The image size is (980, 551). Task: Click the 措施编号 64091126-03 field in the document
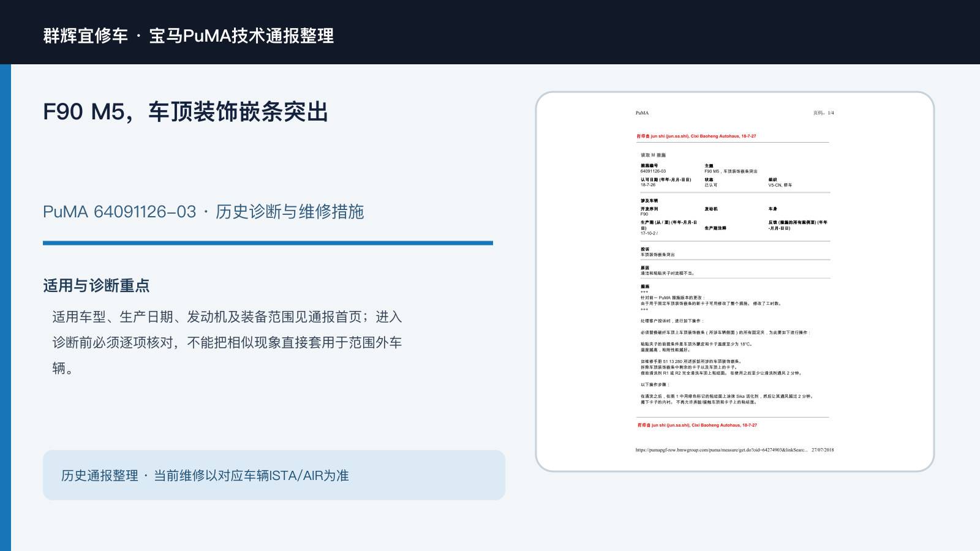tap(654, 168)
